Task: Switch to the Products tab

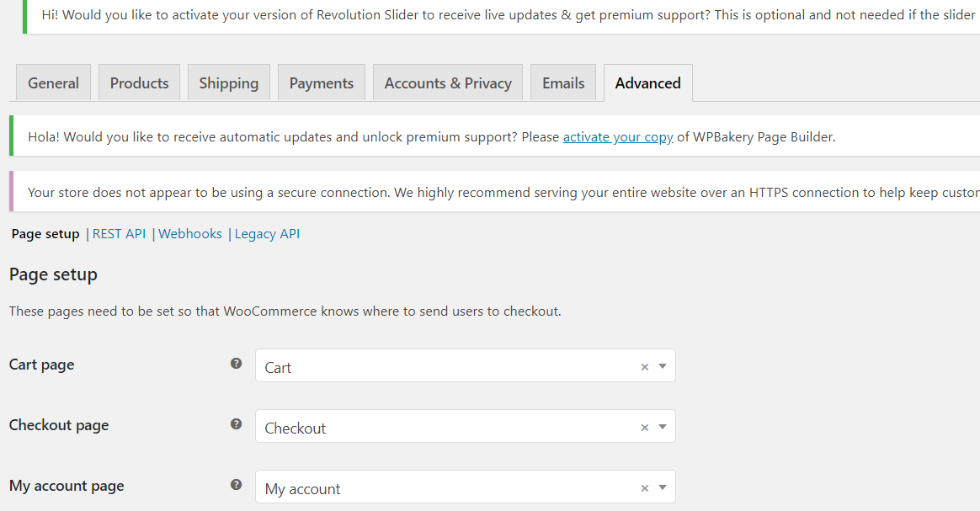Action: [x=139, y=83]
